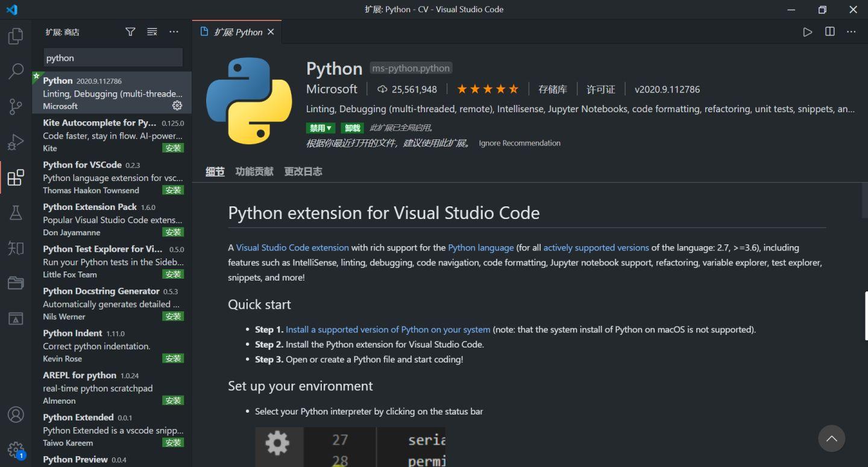Click the 卸载 uninstall button
Image resolution: width=868 pixels, height=467 pixels.
[352, 128]
